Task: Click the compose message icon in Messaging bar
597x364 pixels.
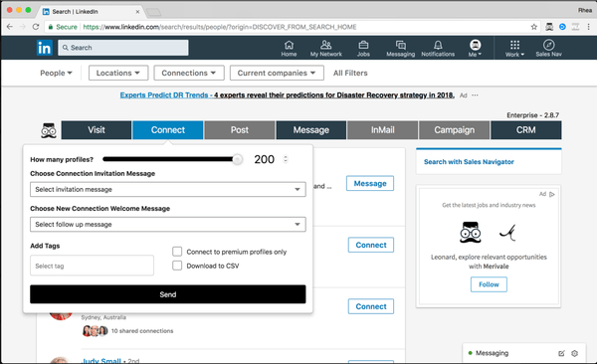Action: tap(561, 353)
